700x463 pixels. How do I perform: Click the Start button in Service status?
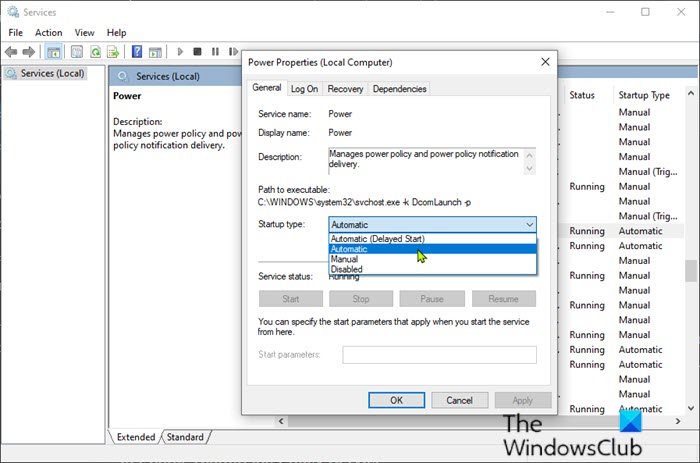coord(291,299)
